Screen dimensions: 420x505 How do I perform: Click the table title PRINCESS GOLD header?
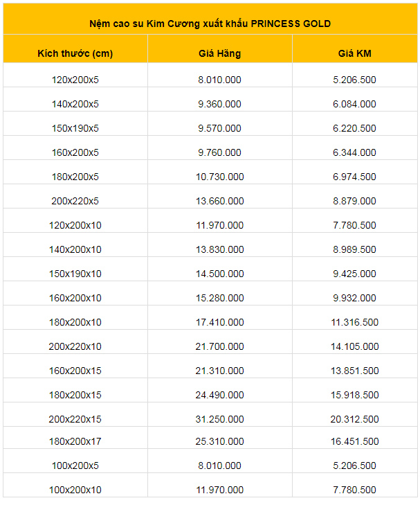point(210,24)
